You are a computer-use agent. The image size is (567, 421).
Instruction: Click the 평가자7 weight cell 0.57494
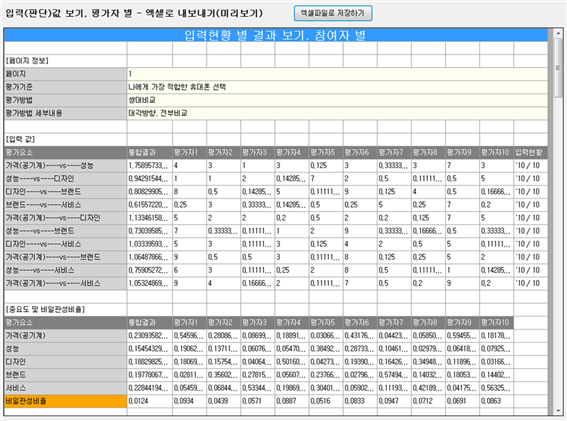(x=394, y=375)
